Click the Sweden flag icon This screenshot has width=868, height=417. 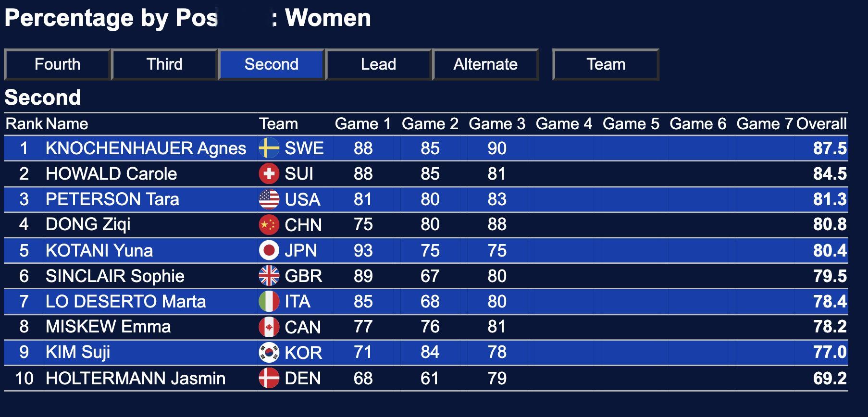tap(269, 148)
